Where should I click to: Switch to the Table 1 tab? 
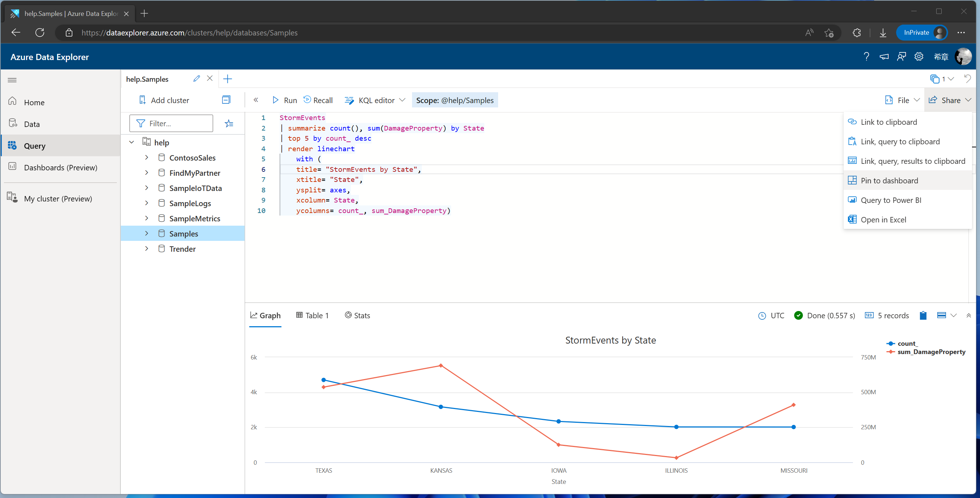(x=312, y=315)
